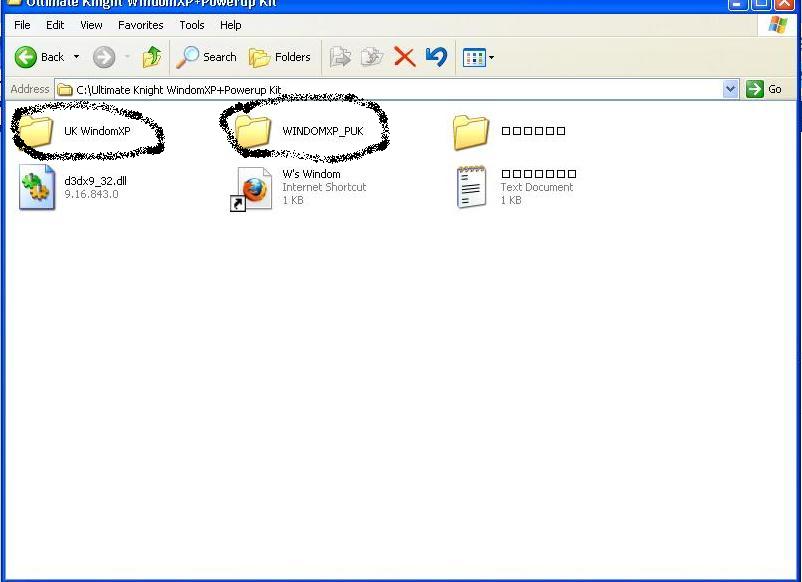This screenshot has width=802, height=582.
Task: Select the UK WindomXP folder icon
Action: pos(35,131)
